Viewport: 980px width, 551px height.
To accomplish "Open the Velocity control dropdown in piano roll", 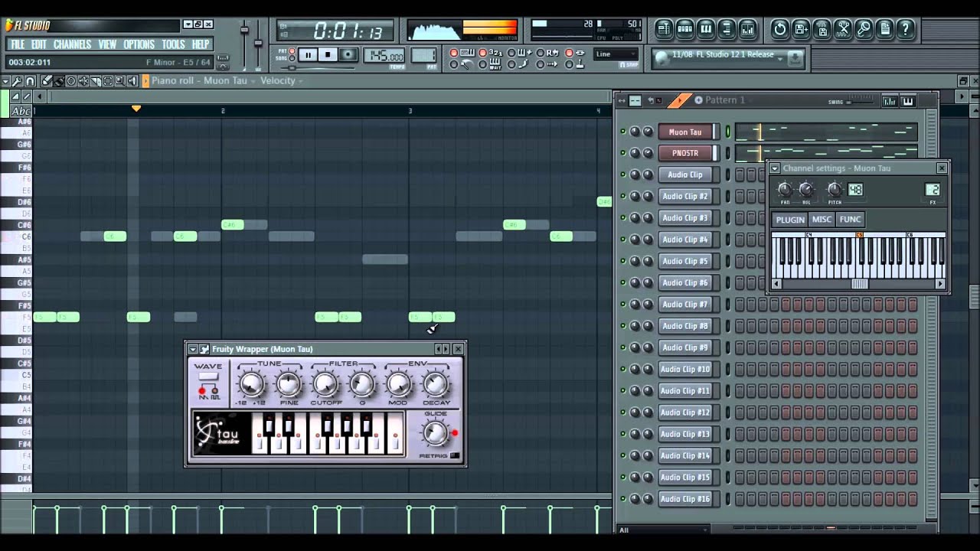I will click(282, 80).
